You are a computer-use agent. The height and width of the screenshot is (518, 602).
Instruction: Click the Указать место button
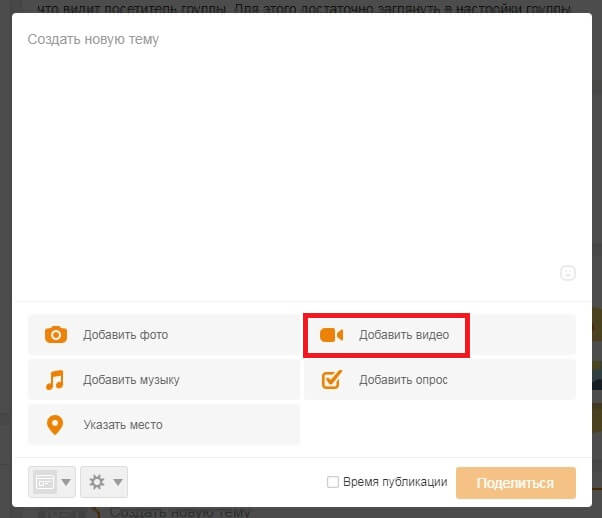[x=164, y=425]
